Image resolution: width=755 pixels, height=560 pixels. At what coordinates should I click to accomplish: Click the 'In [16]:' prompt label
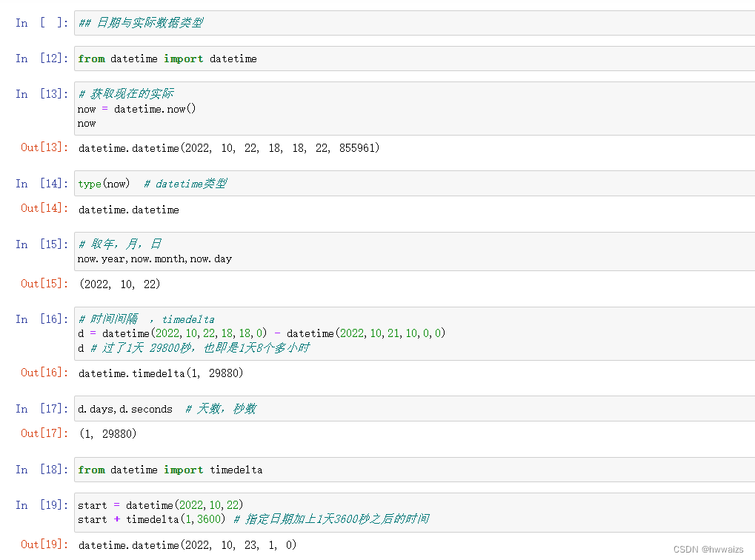coord(42,319)
